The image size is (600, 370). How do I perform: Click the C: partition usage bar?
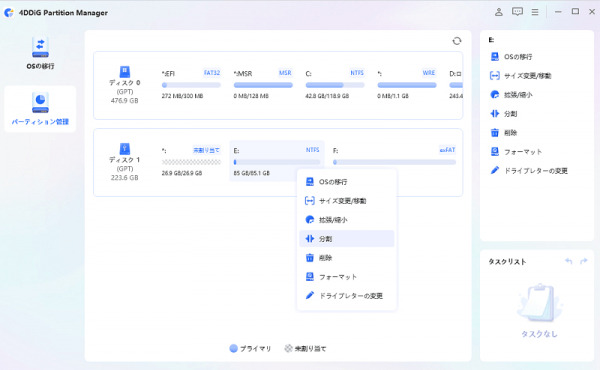point(335,85)
